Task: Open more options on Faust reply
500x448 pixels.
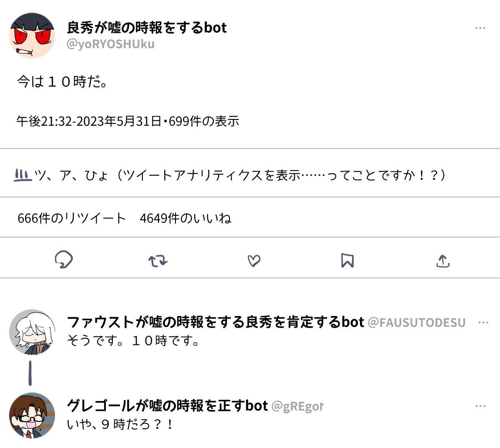Action: point(483,322)
